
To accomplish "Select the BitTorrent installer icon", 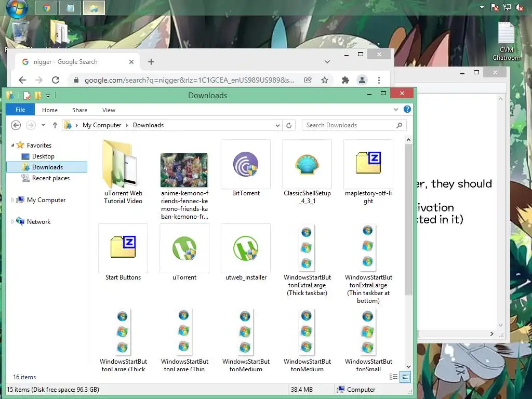I will click(x=246, y=164).
